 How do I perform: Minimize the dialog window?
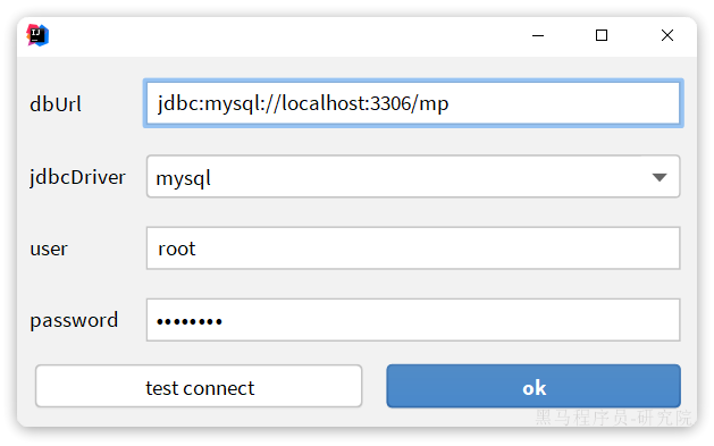point(539,35)
